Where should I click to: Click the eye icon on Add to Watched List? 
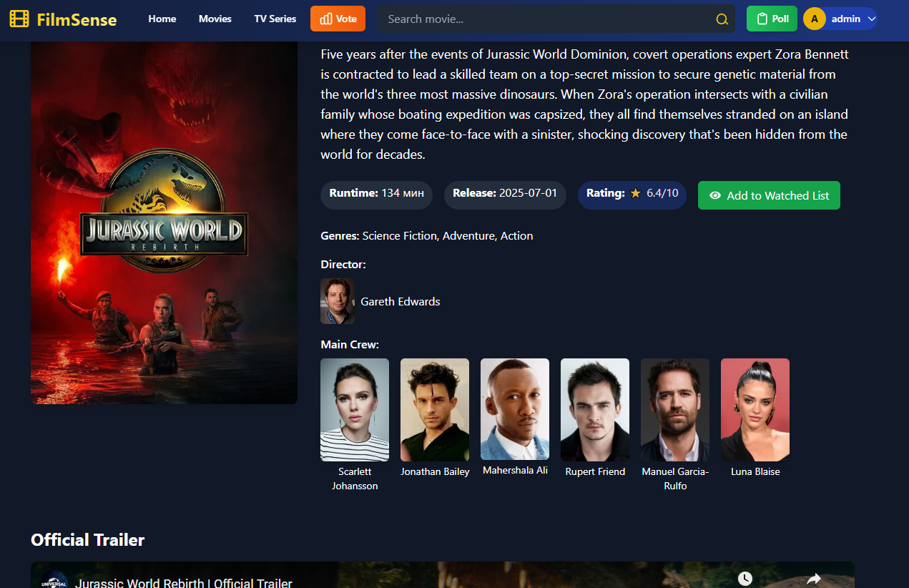[714, 195]
